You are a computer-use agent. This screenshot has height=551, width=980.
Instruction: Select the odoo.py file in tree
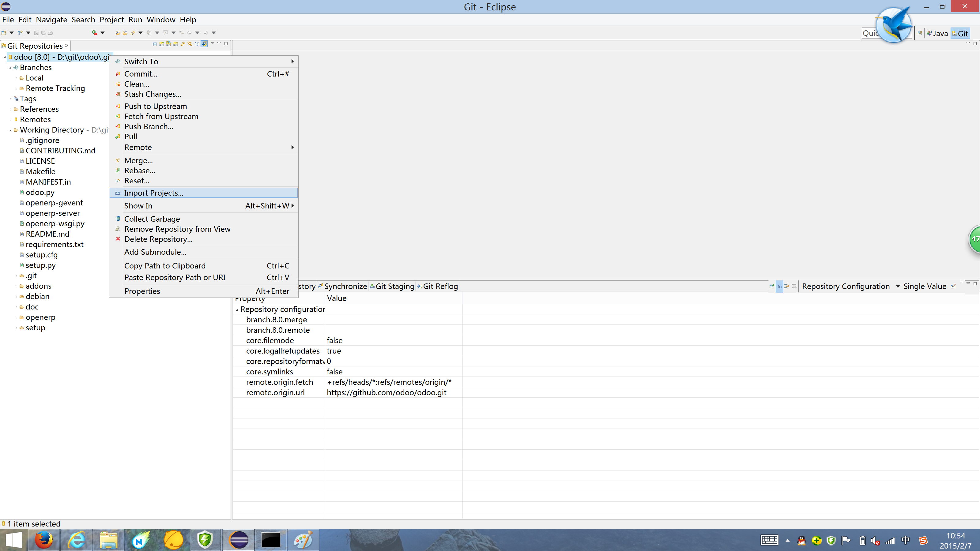coord(40,193)
